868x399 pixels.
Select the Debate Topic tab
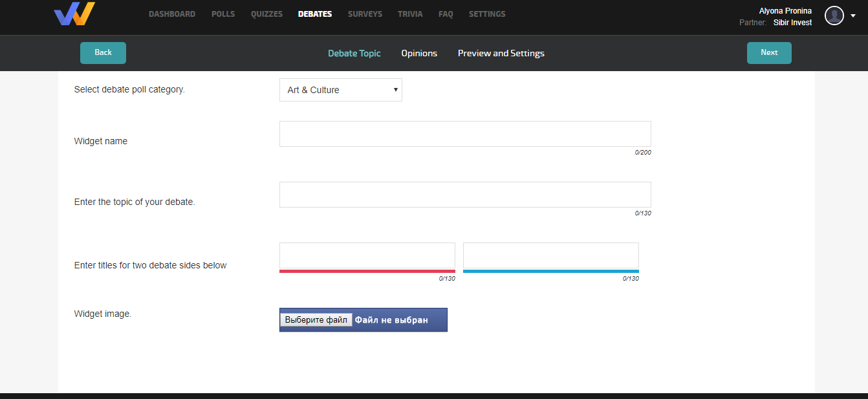pos(354,53)
